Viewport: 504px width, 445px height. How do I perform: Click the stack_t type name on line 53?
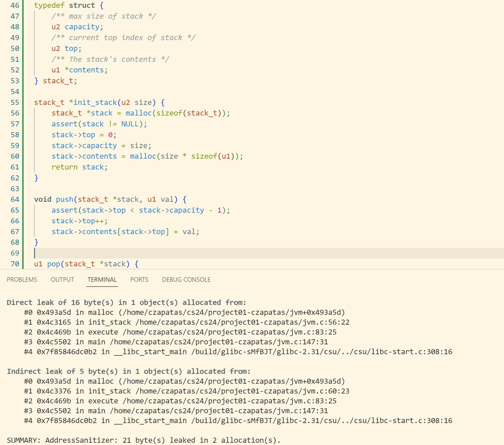[58, 81]
